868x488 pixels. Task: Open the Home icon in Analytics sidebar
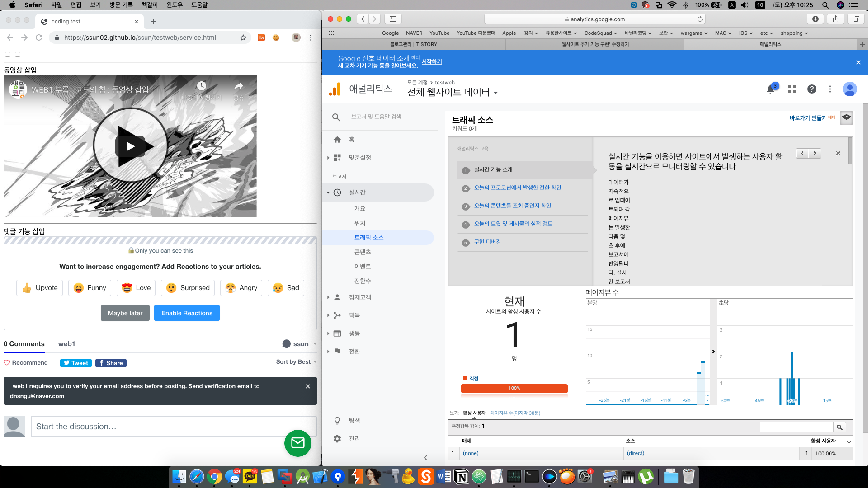tap(337, 140)
